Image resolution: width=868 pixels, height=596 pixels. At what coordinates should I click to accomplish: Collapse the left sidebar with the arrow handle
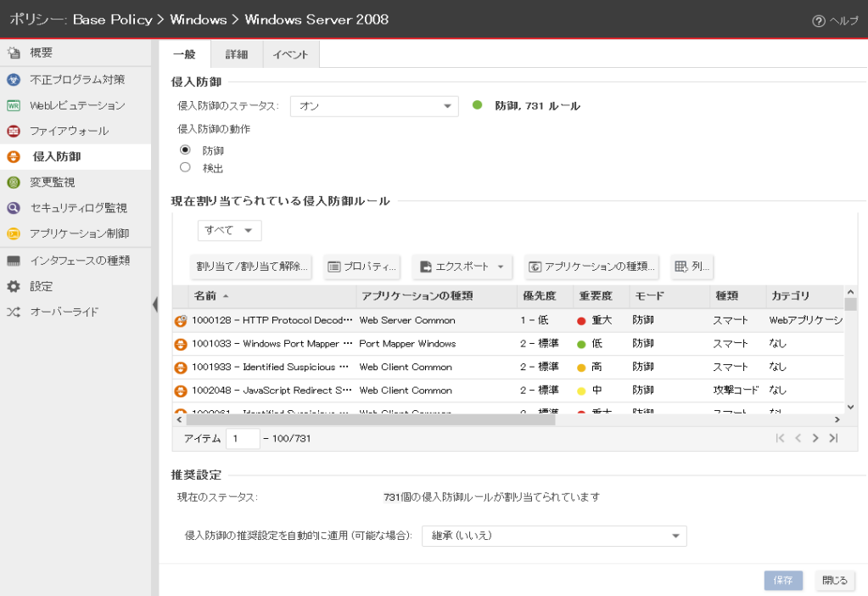pos(154,304)
